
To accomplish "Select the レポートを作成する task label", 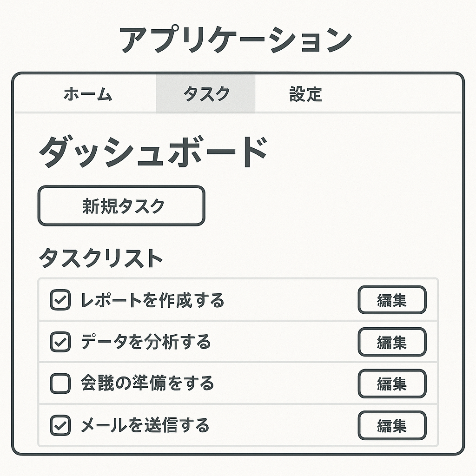I will click(x=152, y=300).
